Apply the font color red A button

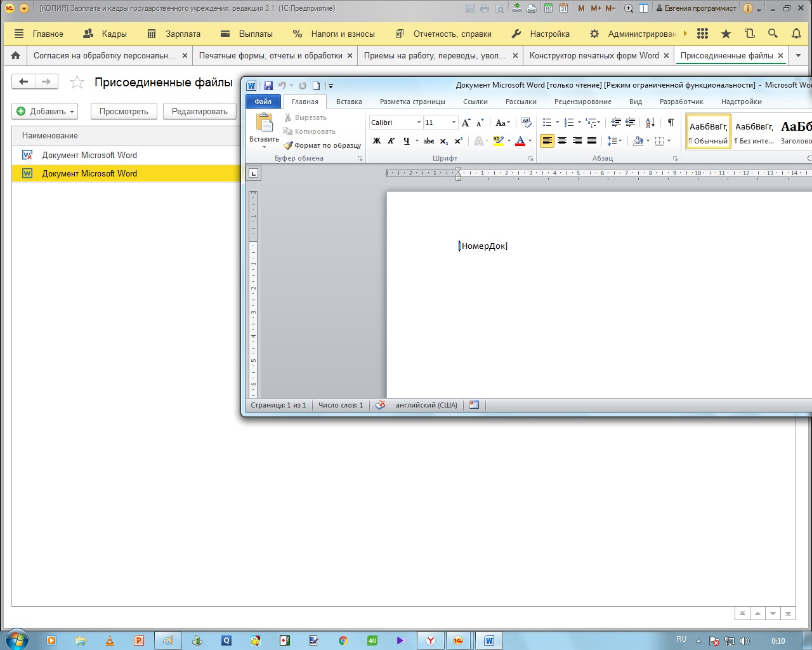tap(520, 141)
